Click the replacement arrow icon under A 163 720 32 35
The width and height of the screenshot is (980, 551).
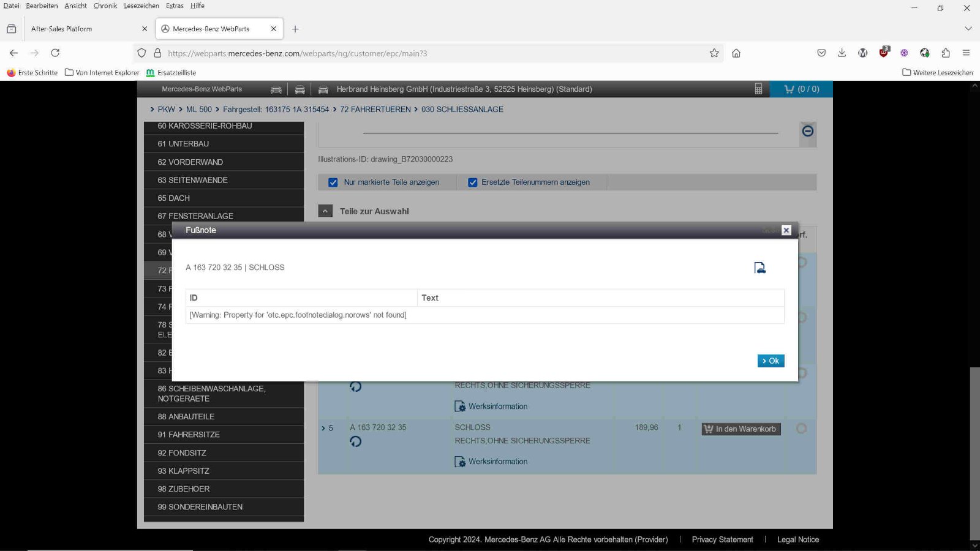pyautogui.click(x=355, y=441)
